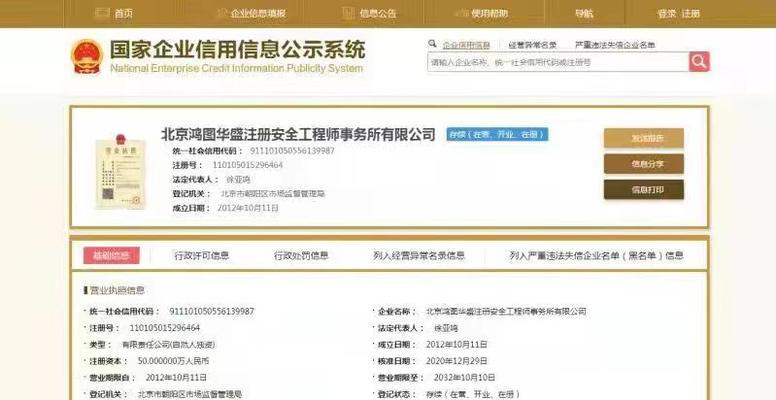Click the 使用帮助 icon in the top bar
The width and height of the screenshot is (776, 400).
461,13
